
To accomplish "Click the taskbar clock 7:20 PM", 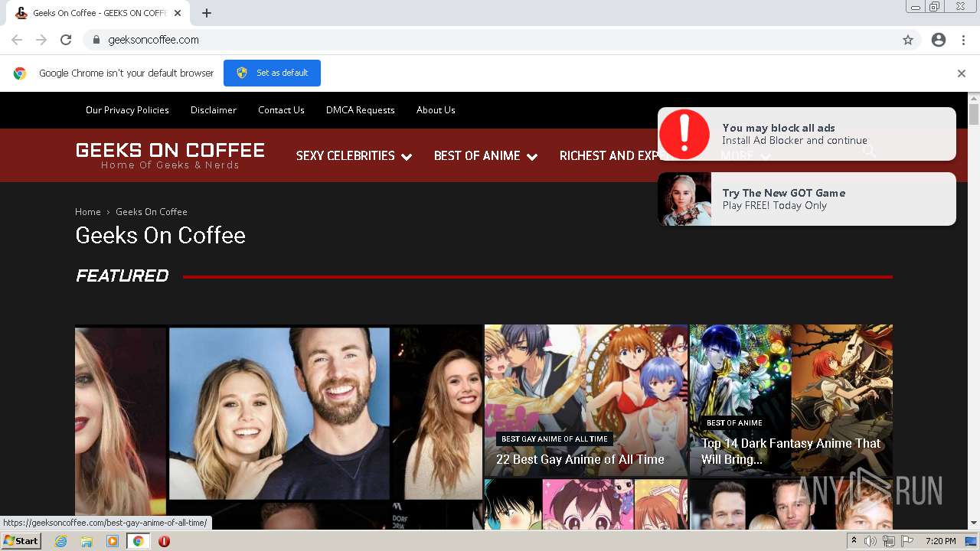I will click(940, 541).
